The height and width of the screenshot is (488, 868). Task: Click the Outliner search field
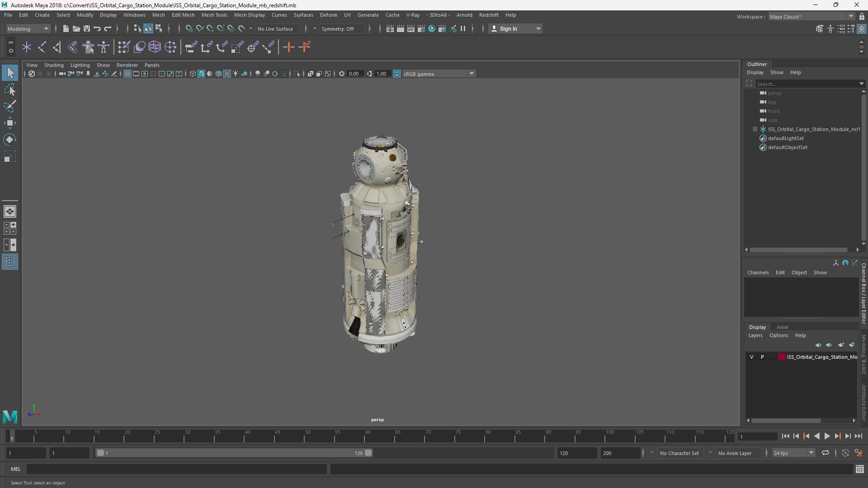coord(808,84)
